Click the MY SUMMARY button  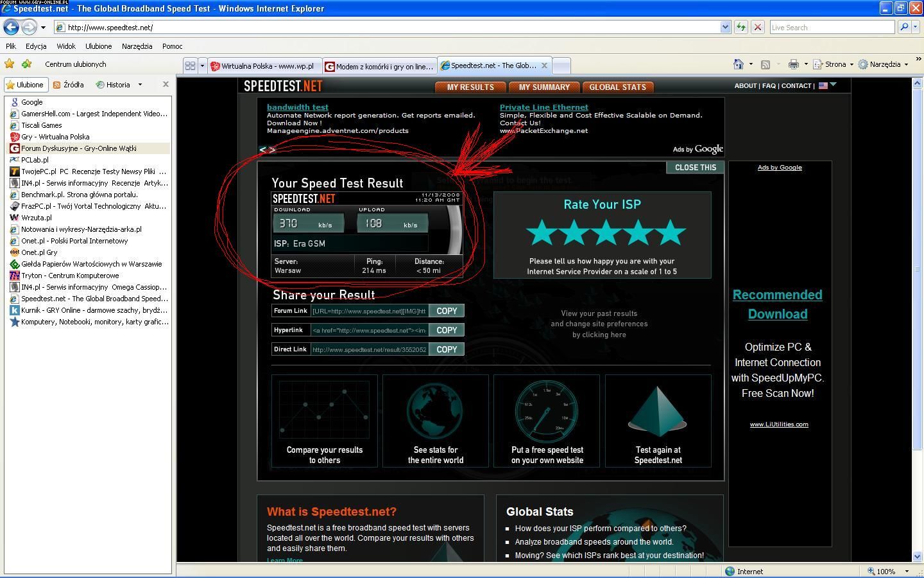[544, 87]
